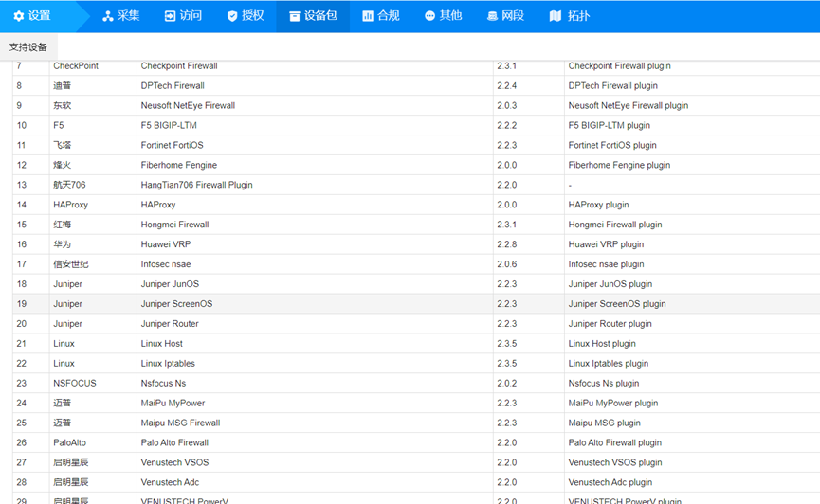Select Nsfocus Ns device name
Screen dimensions: 820x504
pyautogui.click(x=163, y=384)
